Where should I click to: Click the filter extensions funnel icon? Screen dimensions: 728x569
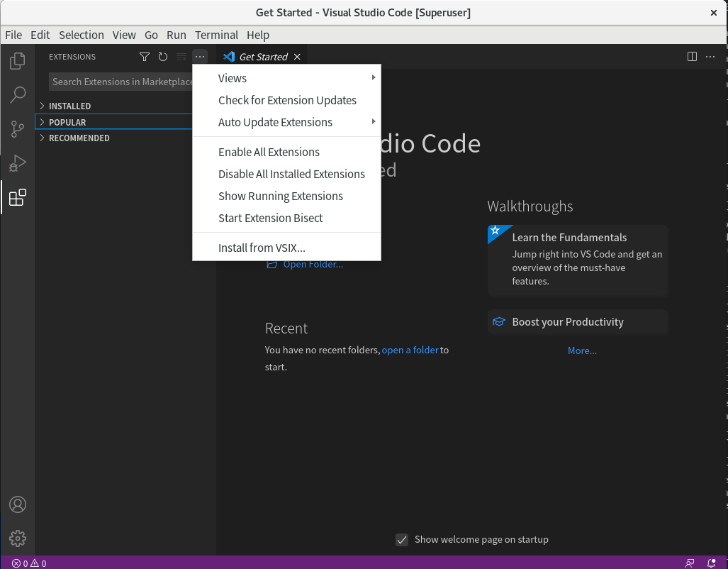tap(145, 57)
